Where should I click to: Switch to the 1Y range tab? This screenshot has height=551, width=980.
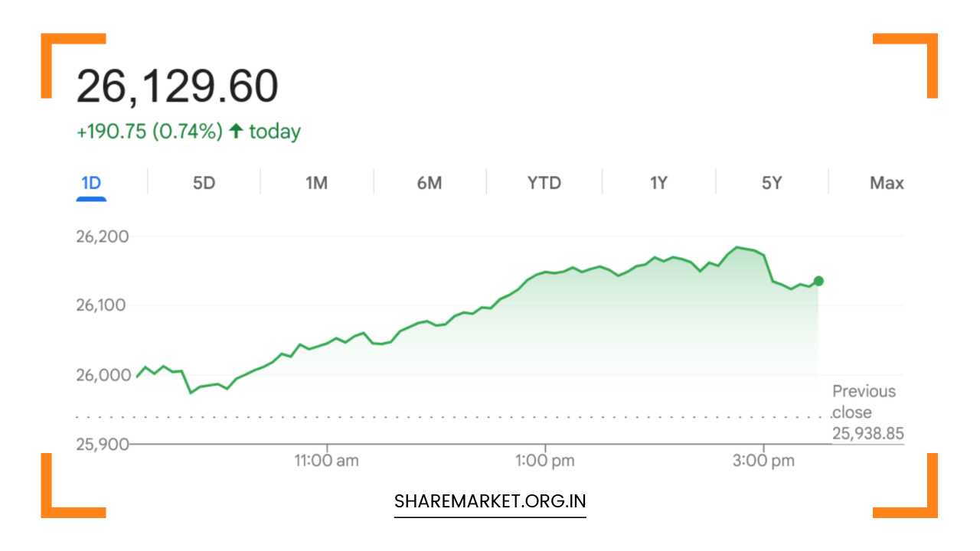tap(658, 183)
